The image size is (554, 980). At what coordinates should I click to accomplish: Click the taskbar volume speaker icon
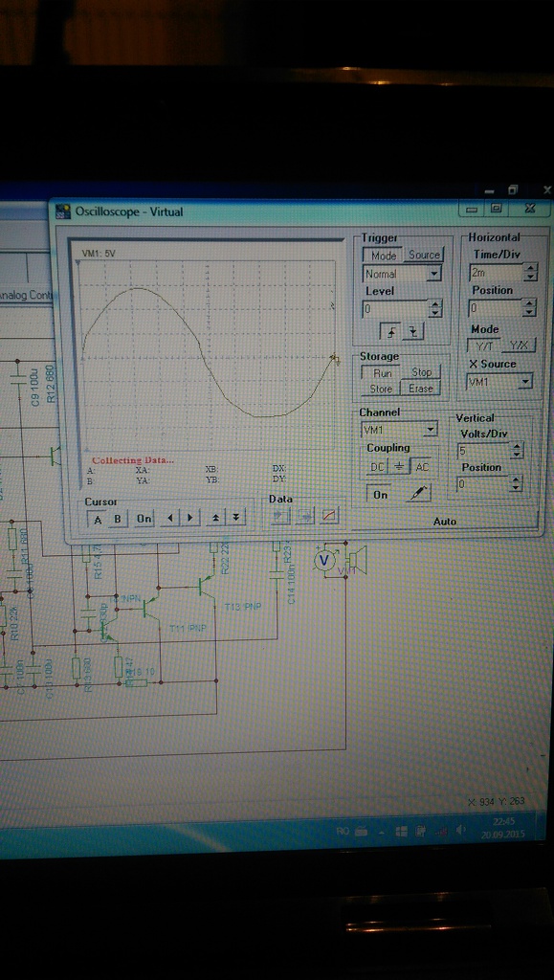point(461,830)
